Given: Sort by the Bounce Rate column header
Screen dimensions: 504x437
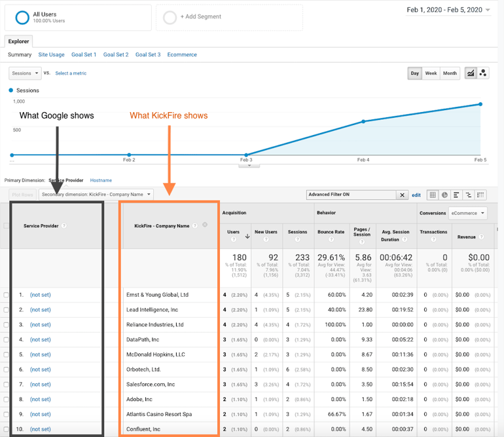Looking at the screenshot, I should (x=331, y=232).
